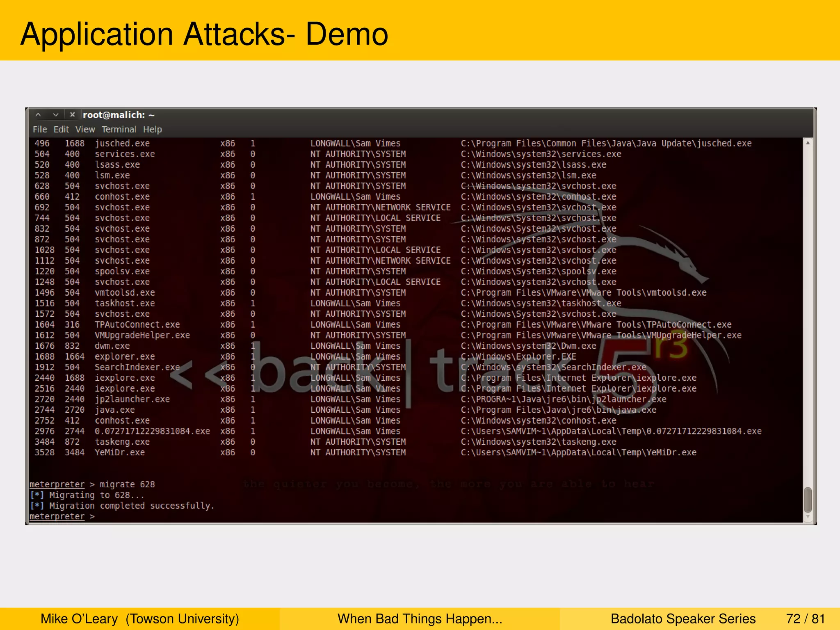Click PID 628 in the process list
840x630 pixels.
(42, 186)
